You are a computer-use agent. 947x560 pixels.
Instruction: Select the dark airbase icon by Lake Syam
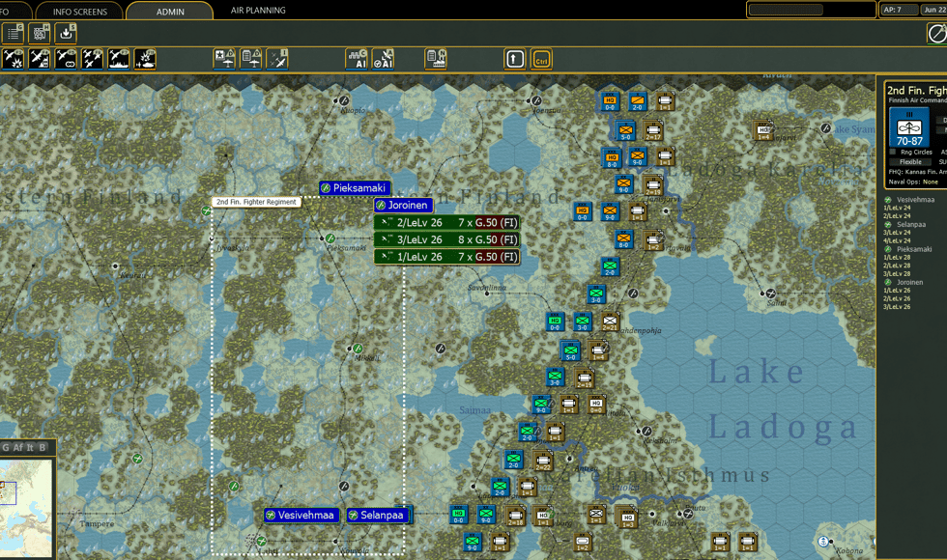825,127
